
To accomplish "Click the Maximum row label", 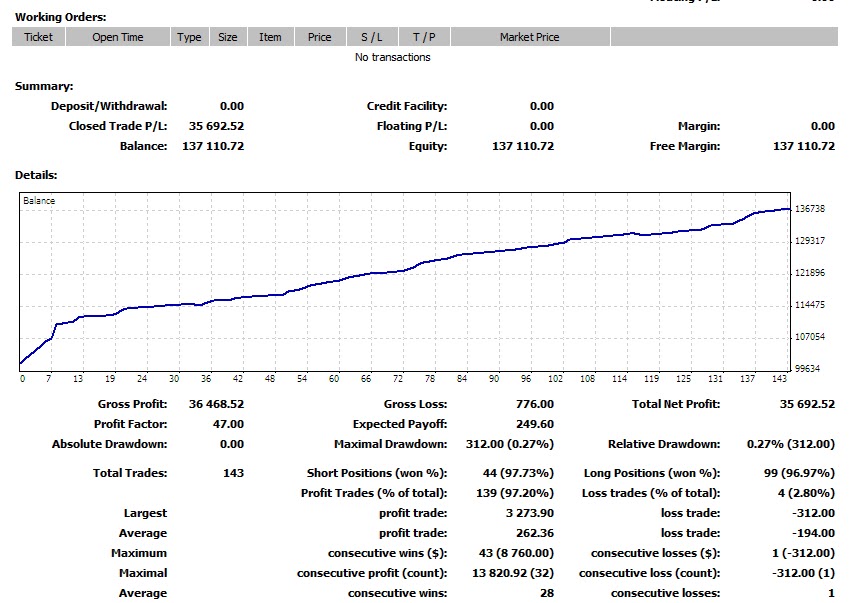I will [139, 553].
